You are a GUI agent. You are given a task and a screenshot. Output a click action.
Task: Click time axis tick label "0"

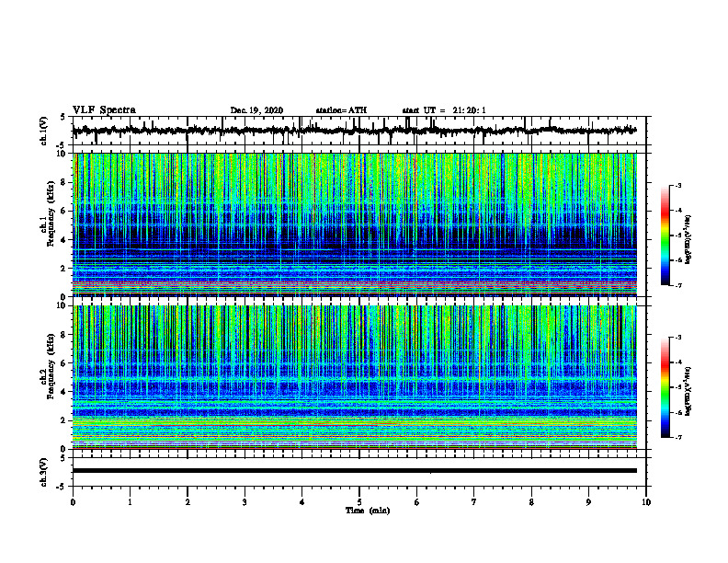(x=73, y=502)
